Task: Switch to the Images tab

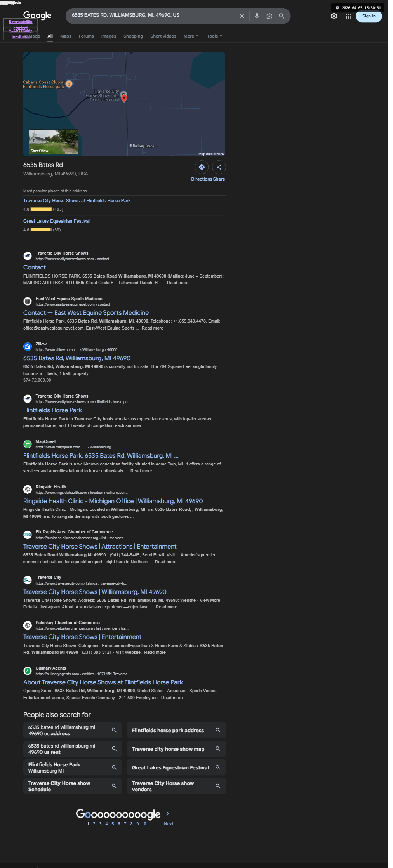Action: 109,36
